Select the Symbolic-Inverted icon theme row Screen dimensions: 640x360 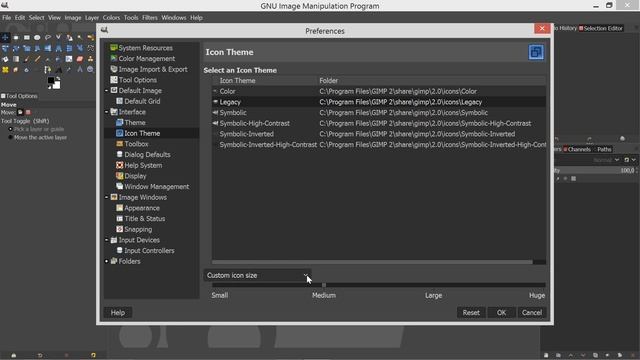[x=378, y=134]
